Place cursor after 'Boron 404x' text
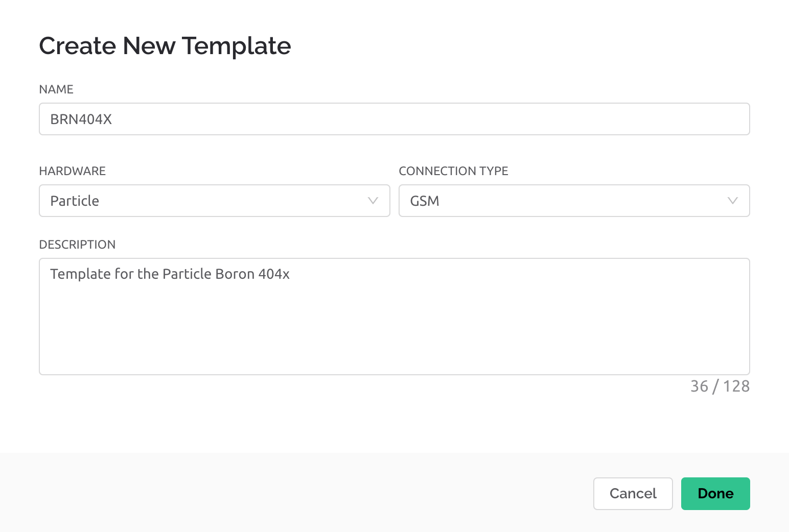The image size is (789, 532). click(290, 274)
